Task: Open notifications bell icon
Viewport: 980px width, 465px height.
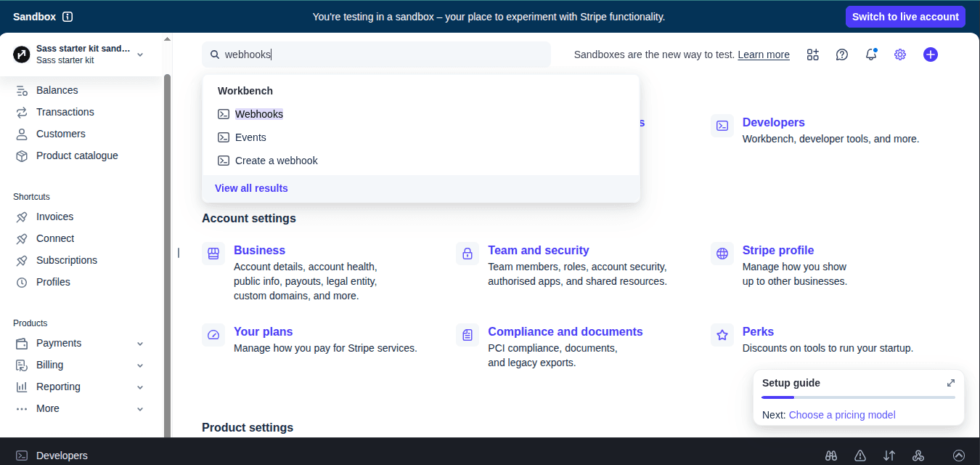Action: [x=871, y=54]
